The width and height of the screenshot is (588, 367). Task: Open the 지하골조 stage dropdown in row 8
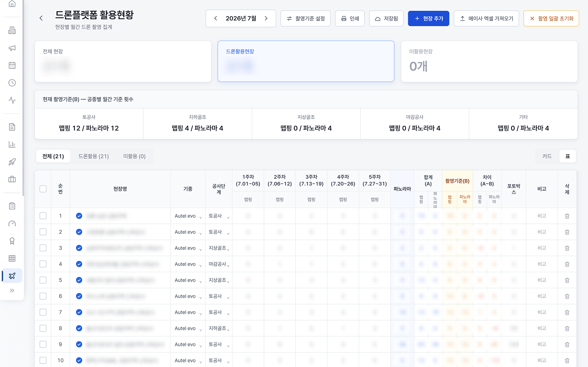219,328
